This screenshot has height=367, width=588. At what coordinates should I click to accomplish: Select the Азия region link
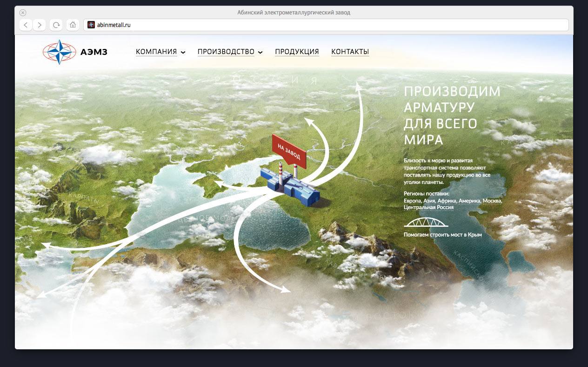(430, 201)
